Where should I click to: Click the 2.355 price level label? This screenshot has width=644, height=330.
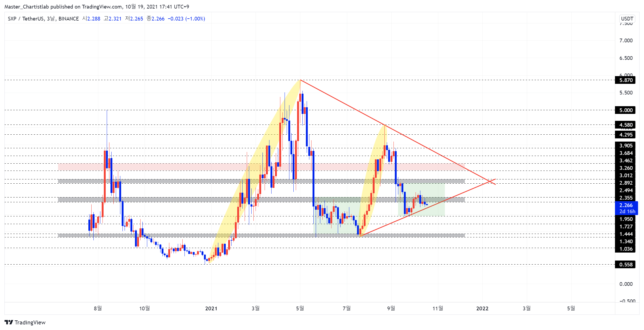pyautogui.click(x=625, y=198)
